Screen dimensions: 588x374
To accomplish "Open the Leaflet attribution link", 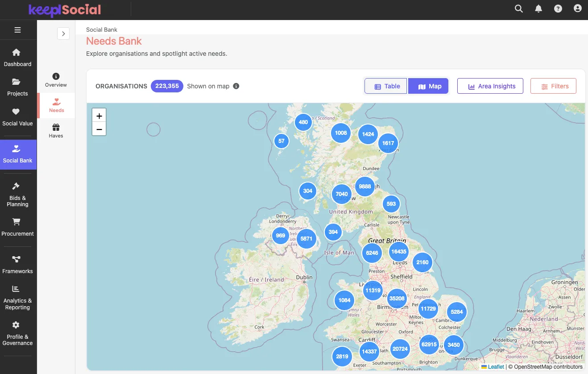I will pos(493,367).
